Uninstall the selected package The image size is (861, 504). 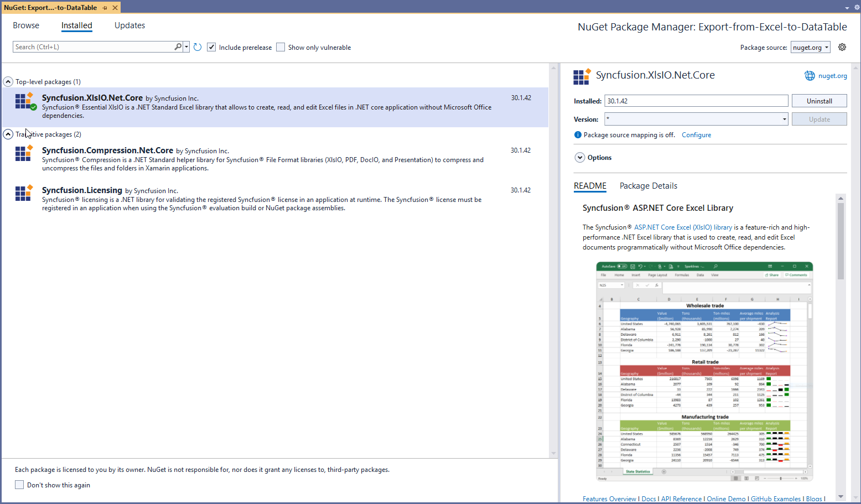tap(819, 101)
